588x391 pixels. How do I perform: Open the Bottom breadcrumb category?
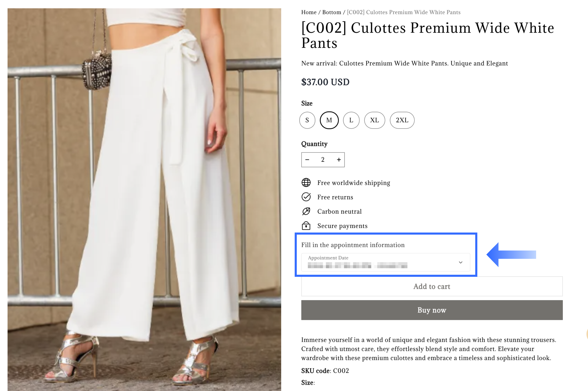(x=332, y=12)
